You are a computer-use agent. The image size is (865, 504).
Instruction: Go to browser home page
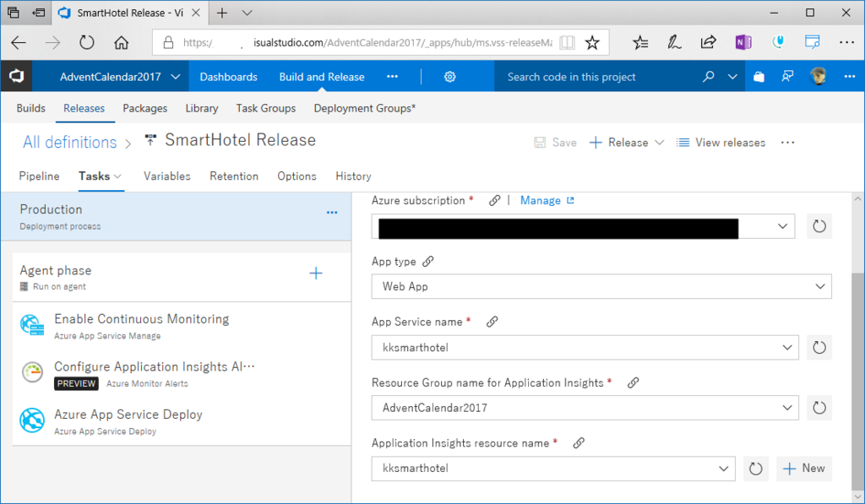pos(122,42)
